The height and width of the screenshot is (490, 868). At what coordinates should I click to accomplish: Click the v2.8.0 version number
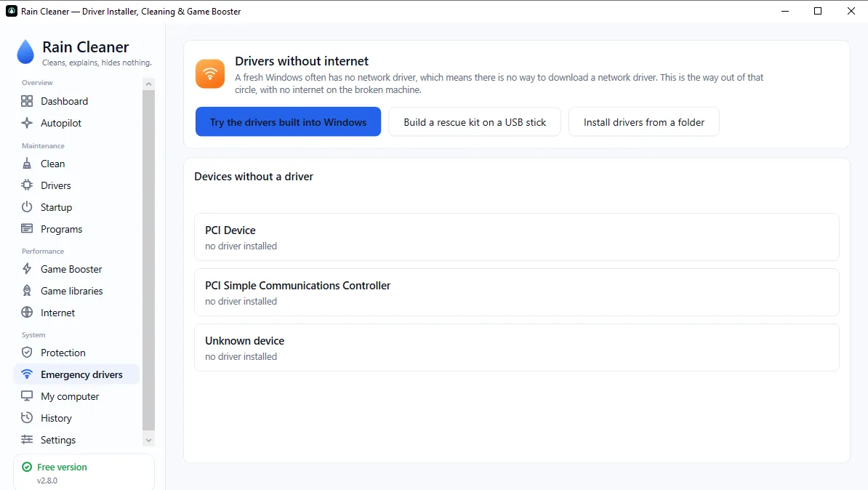(x=47, y=481)
